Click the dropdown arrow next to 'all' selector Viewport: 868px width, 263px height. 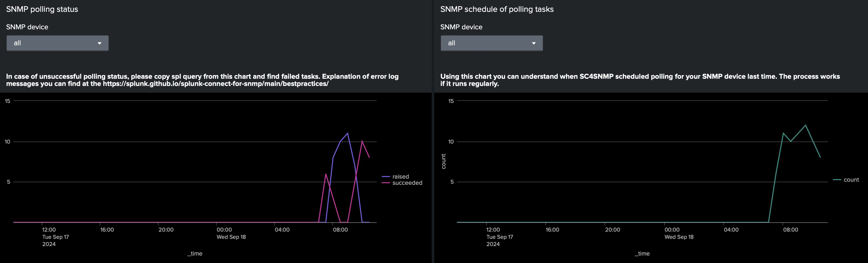tap(100, 43)
